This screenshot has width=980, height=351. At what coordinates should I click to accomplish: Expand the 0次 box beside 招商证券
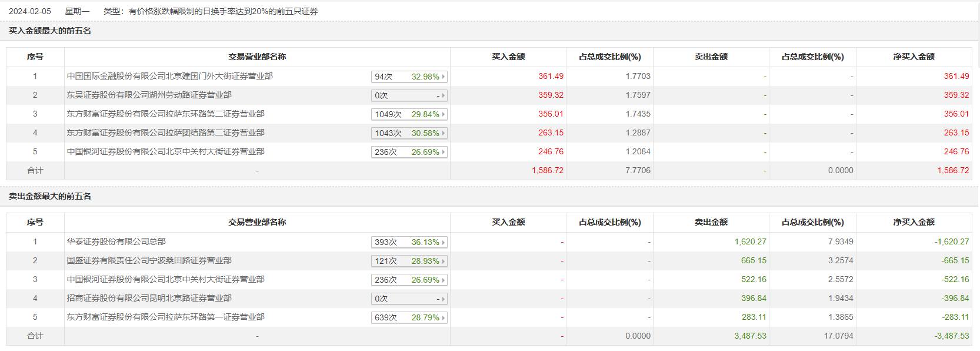(x=409, y=299)
